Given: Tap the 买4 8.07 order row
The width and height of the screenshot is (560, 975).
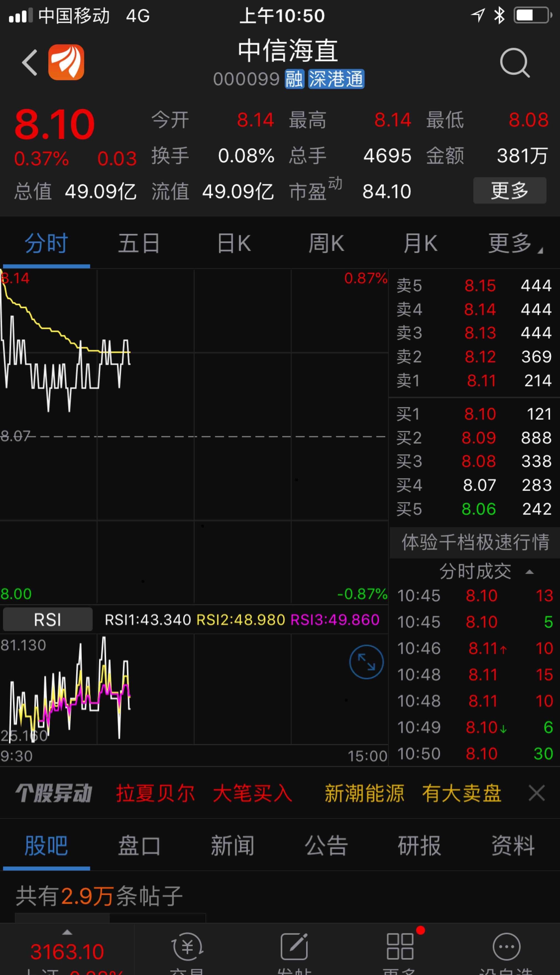Looking at the screenshot, I should click(474, 485).
